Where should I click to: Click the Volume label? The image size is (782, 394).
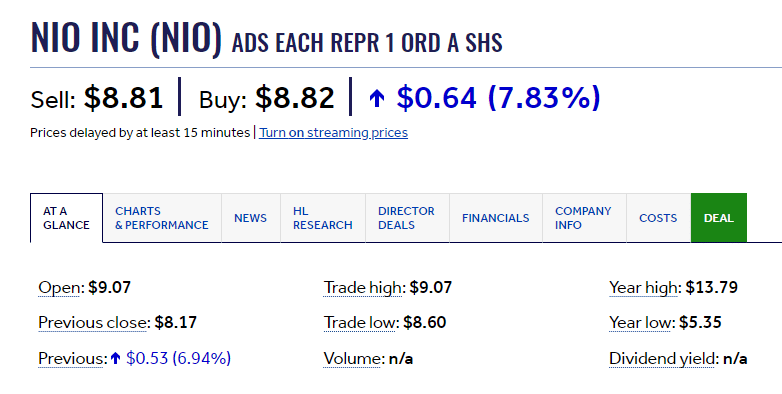(353, 359)
